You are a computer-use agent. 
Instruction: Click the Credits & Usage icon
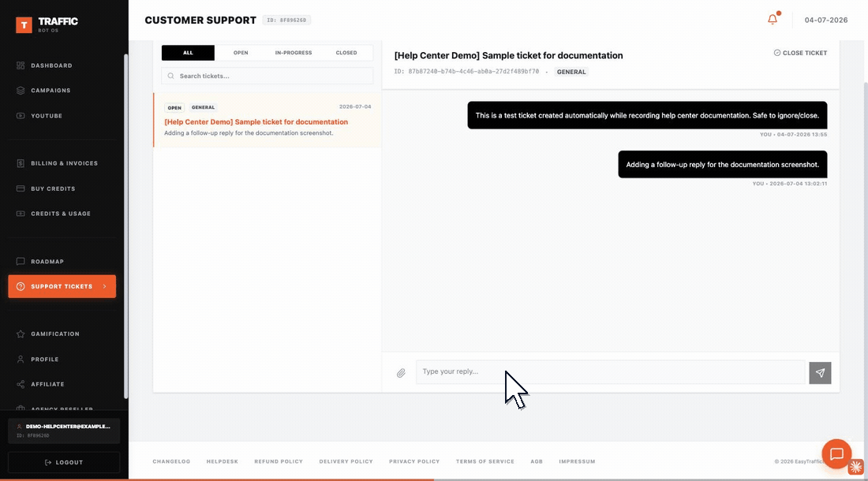(21, 214)
